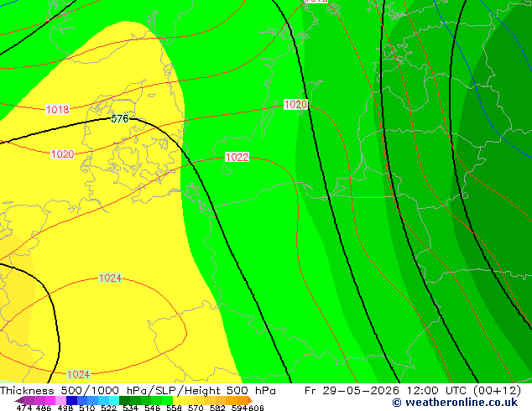Click the magenta legend swatch above 486
This screenshot has height=411, width=532.
(50, 400)
